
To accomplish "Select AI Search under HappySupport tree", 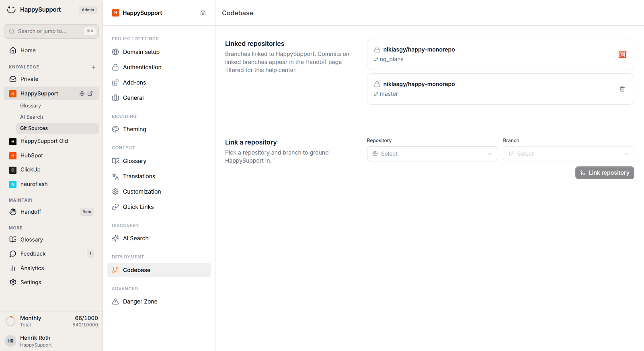I will click(x=57, y=117).
